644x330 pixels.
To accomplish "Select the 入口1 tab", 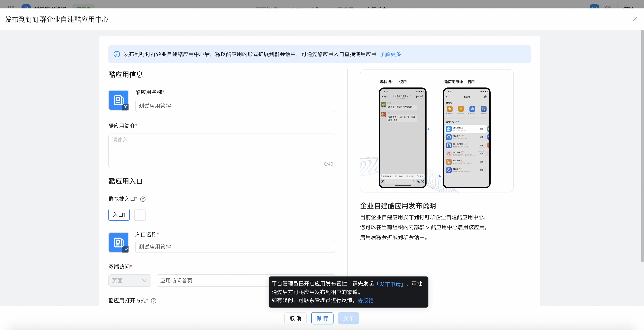I will 119,215.
